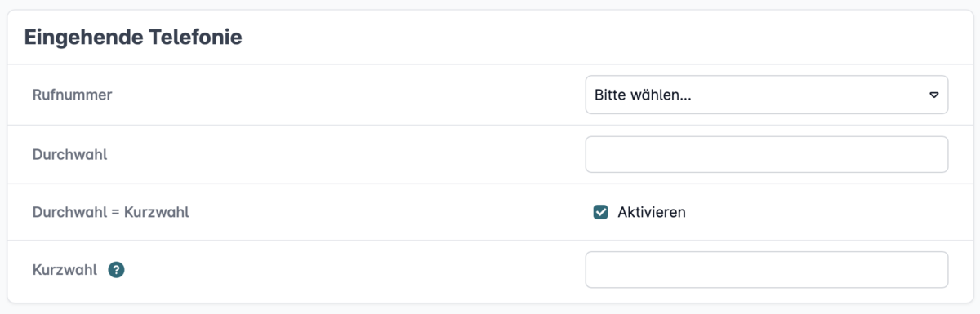Toggle Durchwahl = Kurzwahl via Aktivieren label

pyautogui.click(x=651, y=212)
